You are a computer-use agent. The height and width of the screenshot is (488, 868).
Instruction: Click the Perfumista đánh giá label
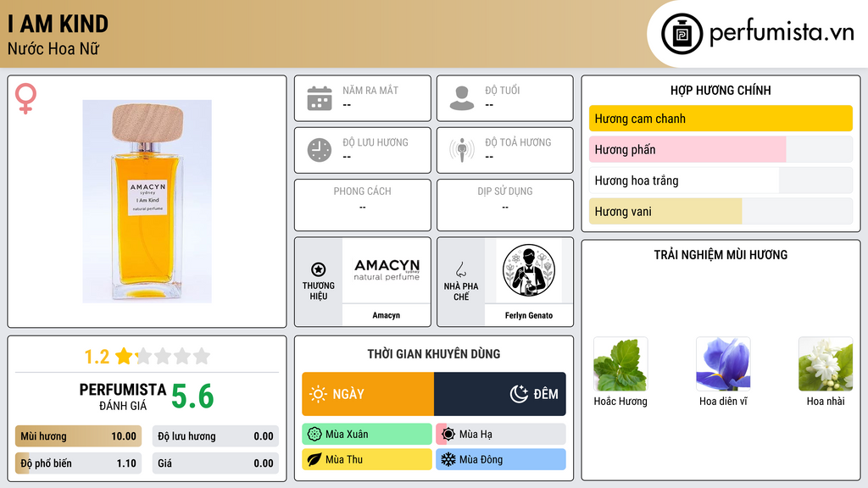coord(123,397)
